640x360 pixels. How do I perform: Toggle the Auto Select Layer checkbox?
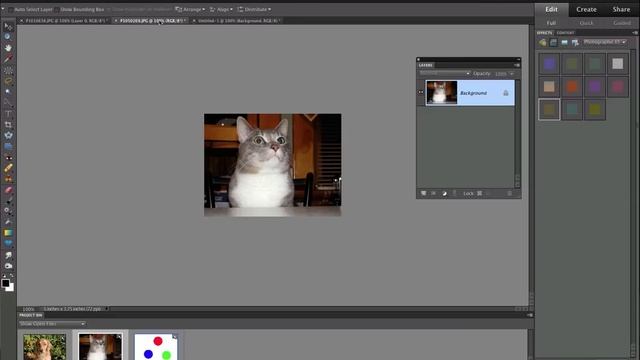click(x=10, y=9)
